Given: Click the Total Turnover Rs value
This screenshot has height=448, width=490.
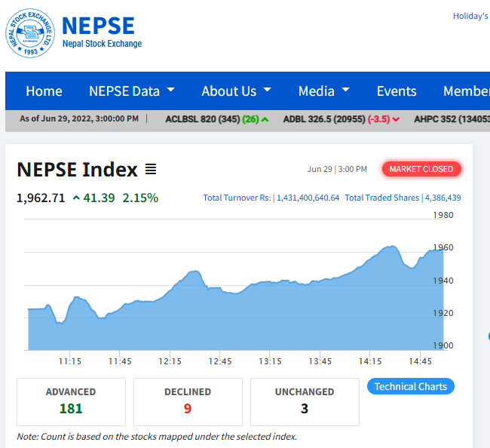Looking at the screenshot, I should [308, 198].
